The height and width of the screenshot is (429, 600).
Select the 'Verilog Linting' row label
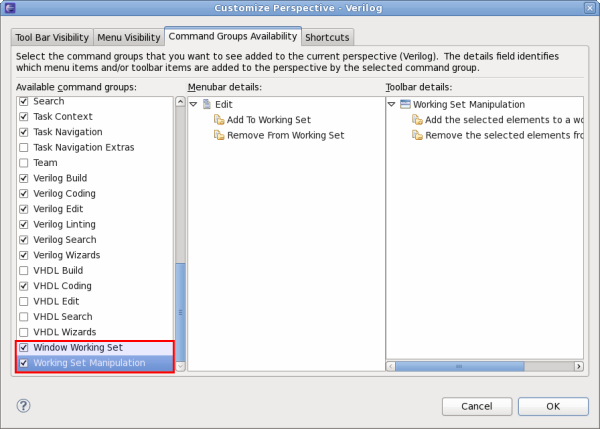pyautogui.click(x=64, y=224)
